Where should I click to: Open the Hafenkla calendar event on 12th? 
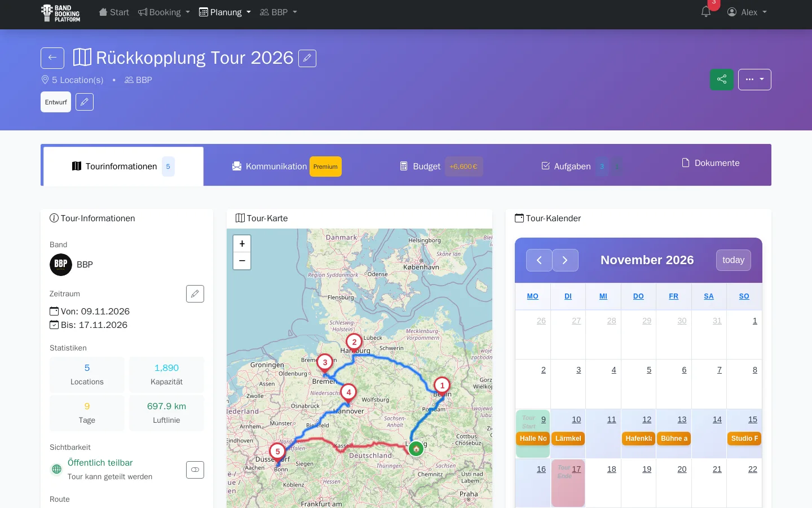pos(638,439)
